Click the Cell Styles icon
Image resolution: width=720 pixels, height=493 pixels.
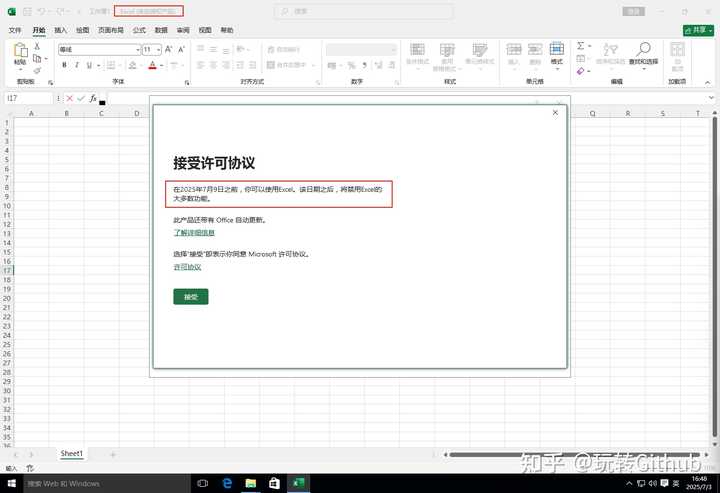point(479,50)
